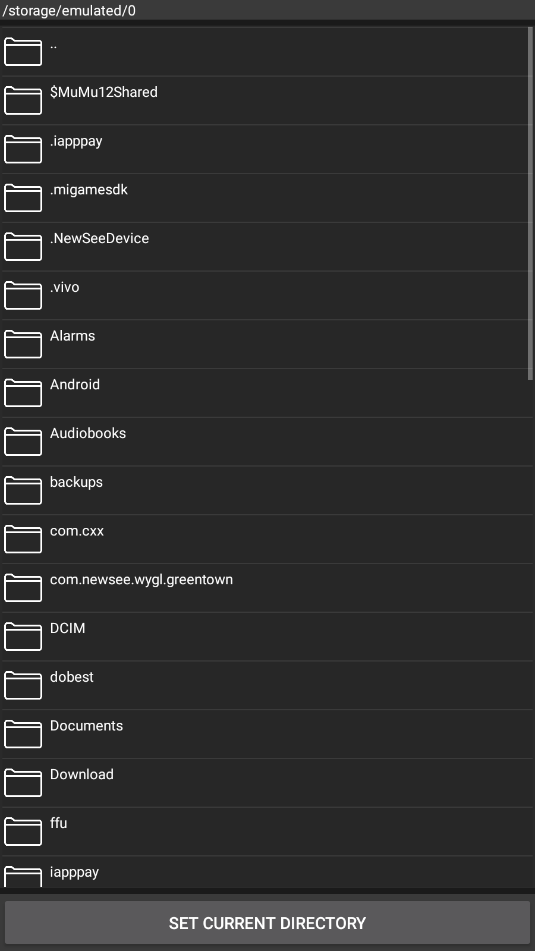Open the bottom iapppay folder

267,873
